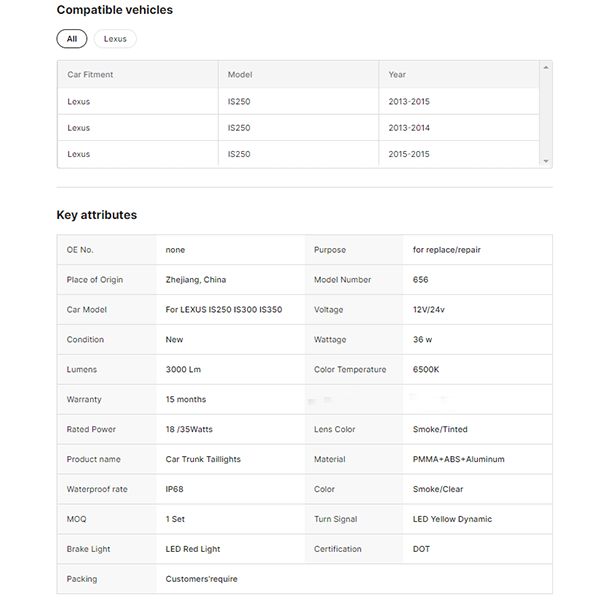This screenshot has width=600, height=600.
Task: Filter compatible vehicles by Lexus pill
Action: pyautogui.click(x=115, y=39)
